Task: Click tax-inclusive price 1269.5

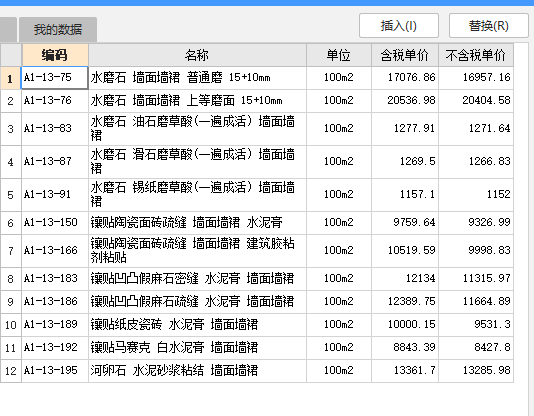Action: (405, 162)
